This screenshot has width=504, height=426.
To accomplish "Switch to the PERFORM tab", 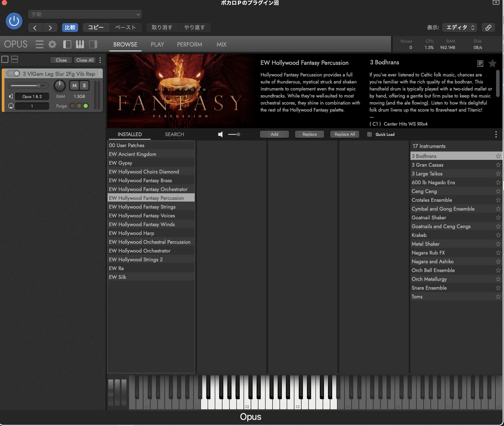I will [x=189, y=44].
